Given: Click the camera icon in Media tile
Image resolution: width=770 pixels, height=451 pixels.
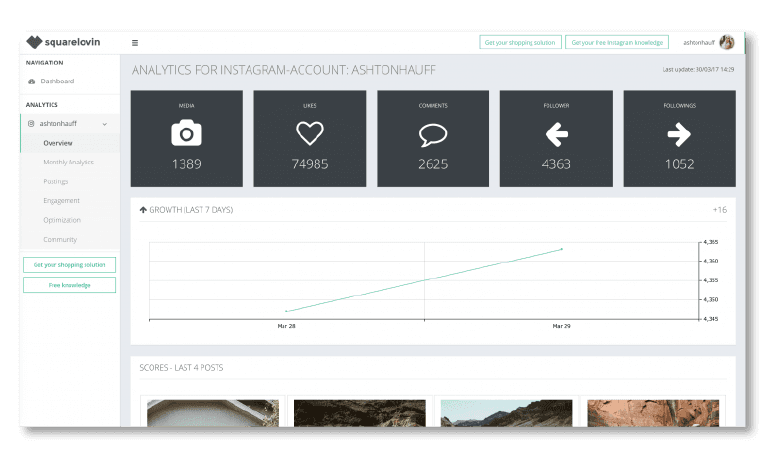Looking at the screenshot, I should (186, 133).
